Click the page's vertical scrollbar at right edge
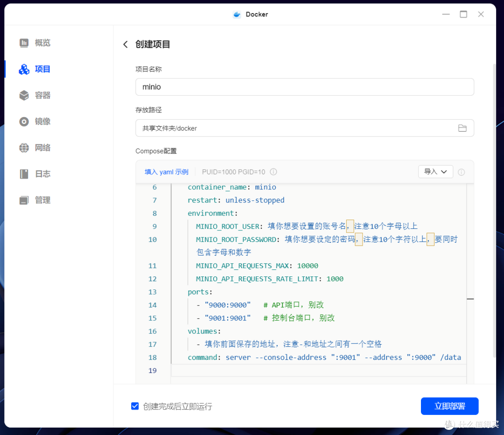Screen dimensions: 504x435 click(494, 210)
